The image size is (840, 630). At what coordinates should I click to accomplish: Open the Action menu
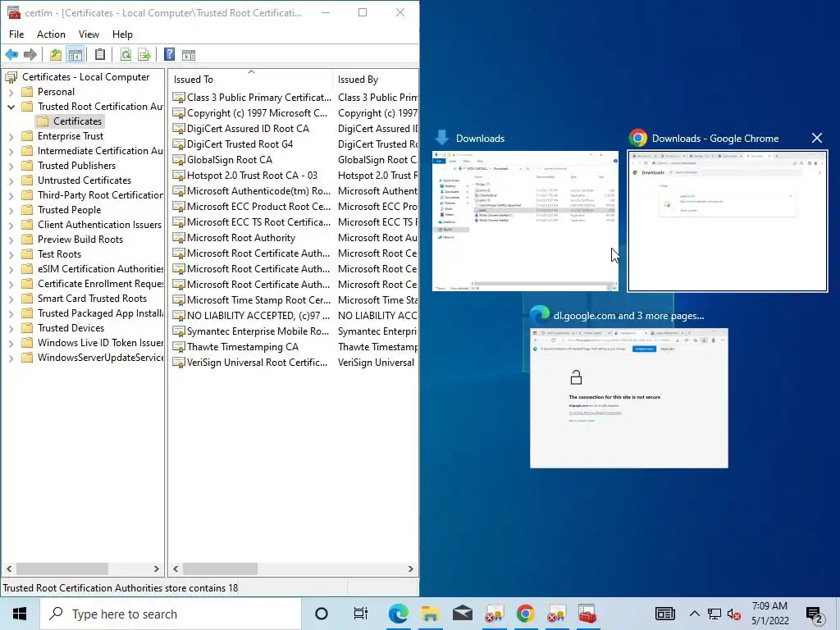51,34
